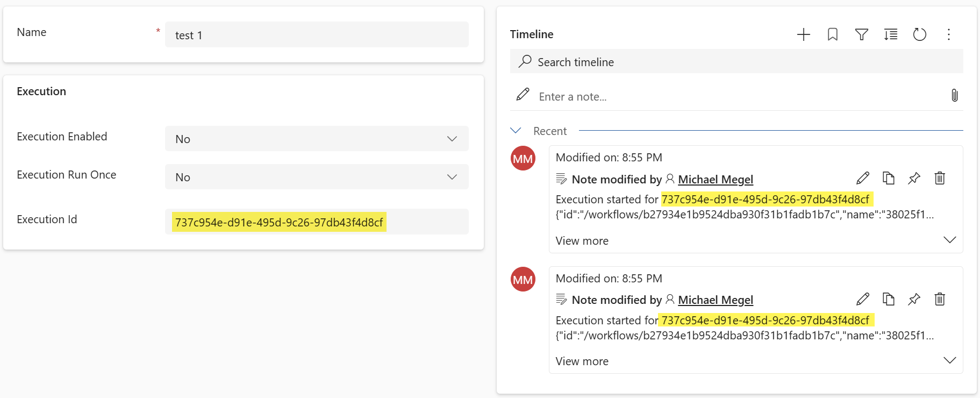Viewport: 980px width, 398px height.
Task: Click first note's Execution started for text
Action: (x=607, y=200)
